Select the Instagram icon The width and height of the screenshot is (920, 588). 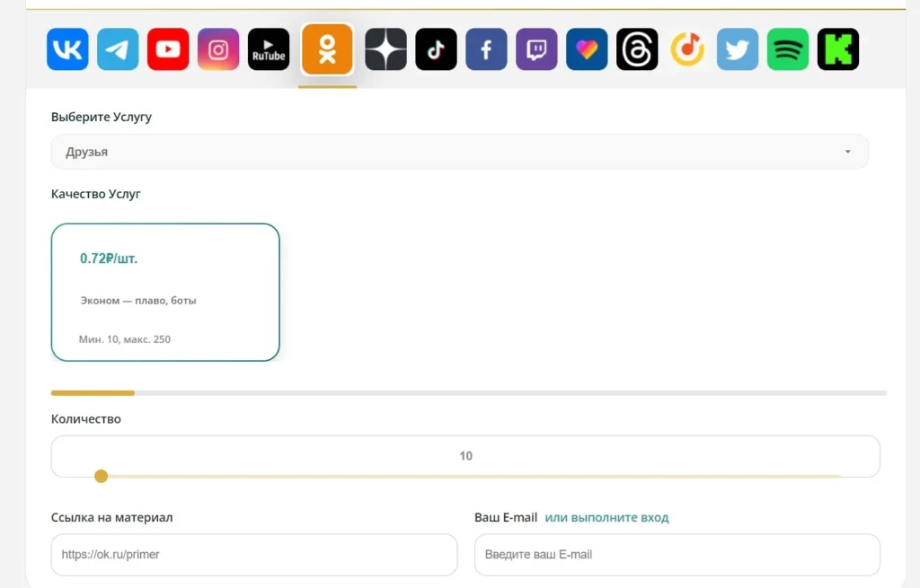218,49
